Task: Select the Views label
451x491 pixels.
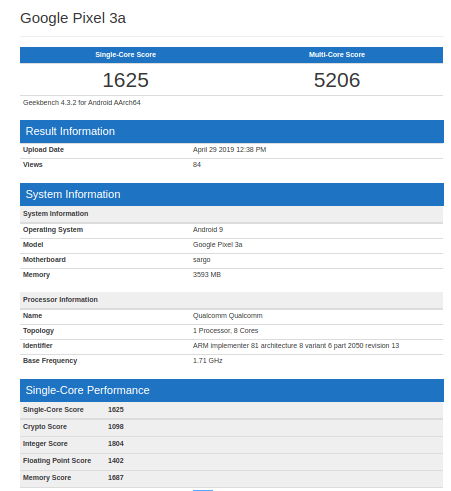Action: [x=33, y=165]
